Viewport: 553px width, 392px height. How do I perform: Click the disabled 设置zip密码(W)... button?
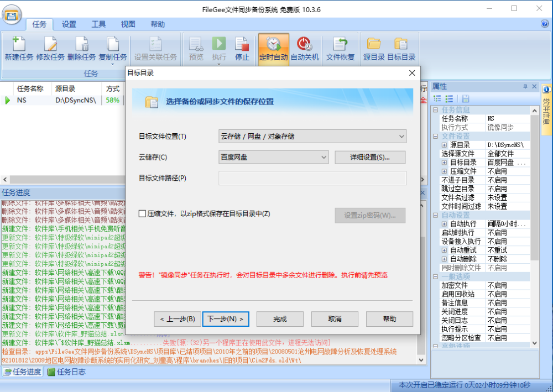pyautogui.click(x=370, y=216)
